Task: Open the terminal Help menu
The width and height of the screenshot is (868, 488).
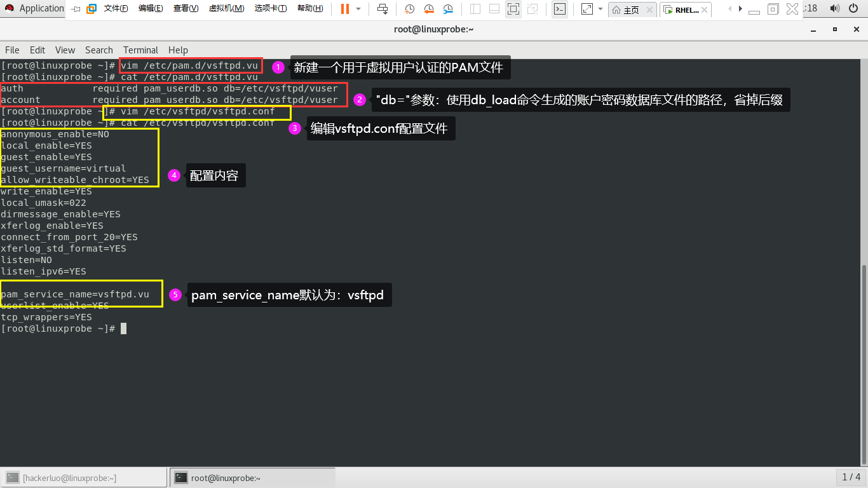Action: coord(178,50)
